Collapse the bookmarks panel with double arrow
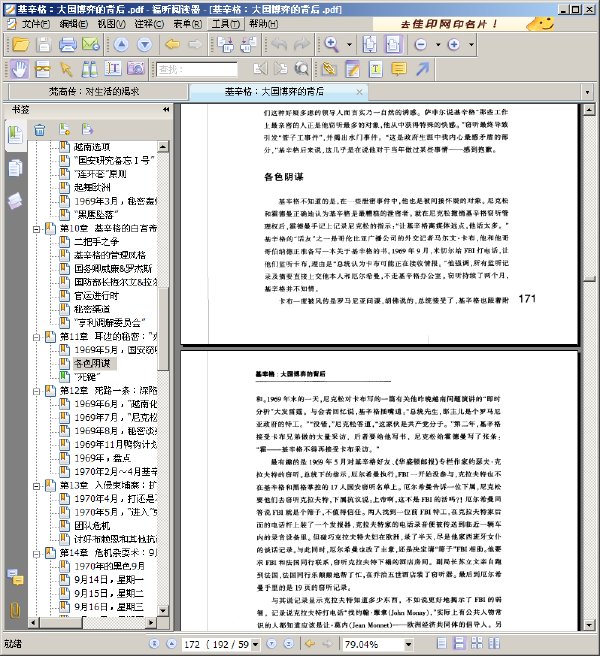600x656 pixels. 166,110
